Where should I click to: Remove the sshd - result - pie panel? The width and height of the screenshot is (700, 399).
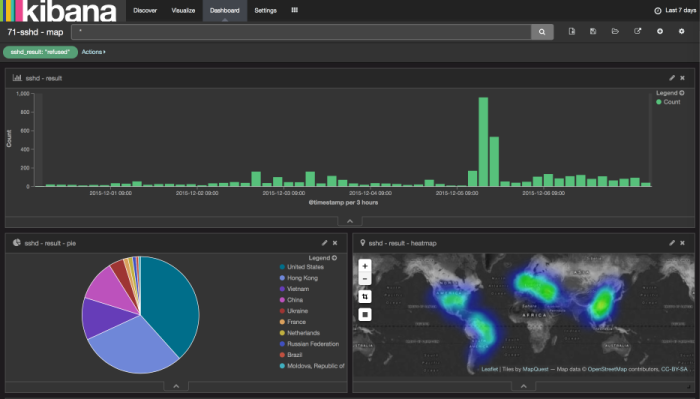tap(335, 243)
